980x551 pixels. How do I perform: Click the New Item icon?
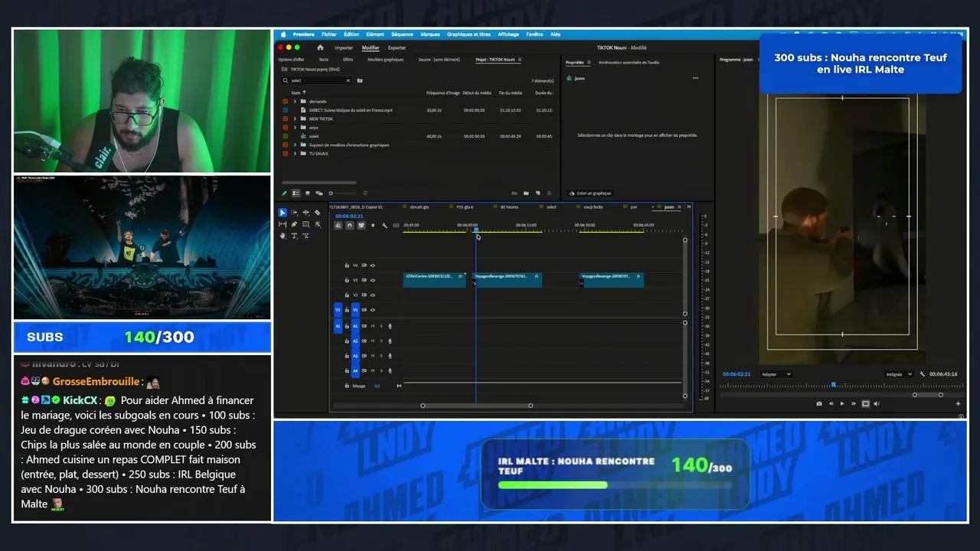(x=538, y=193)
